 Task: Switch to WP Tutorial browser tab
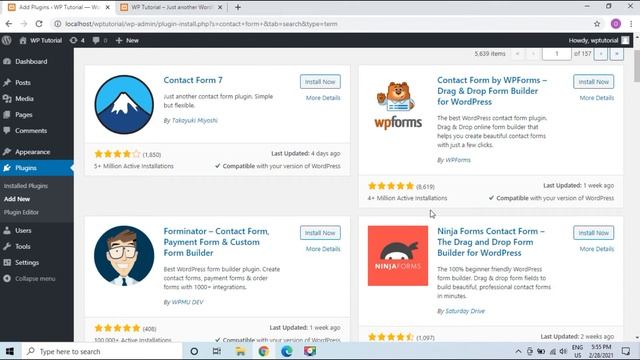(x=171, y=7)
